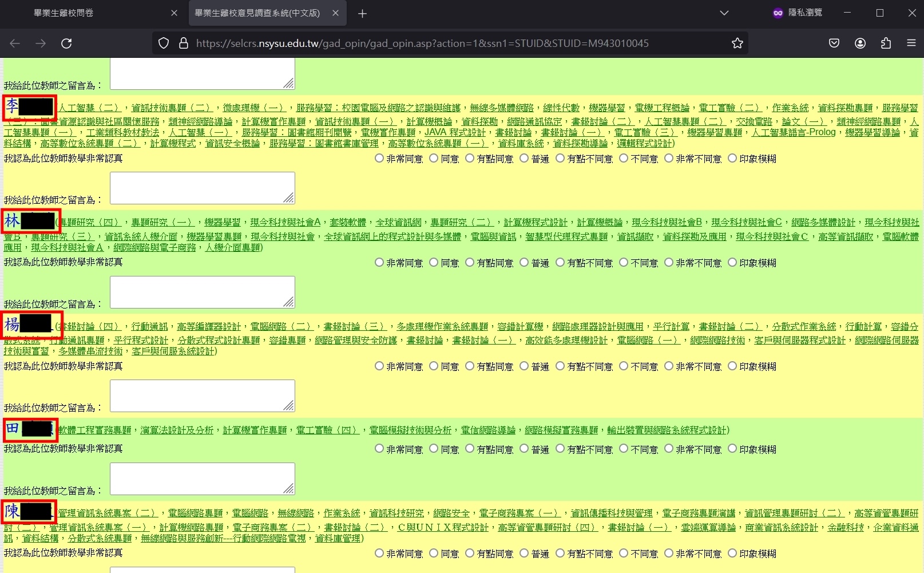Close the 畢業生離校問卷 tab
924x573 pixels.
[174, 13]
